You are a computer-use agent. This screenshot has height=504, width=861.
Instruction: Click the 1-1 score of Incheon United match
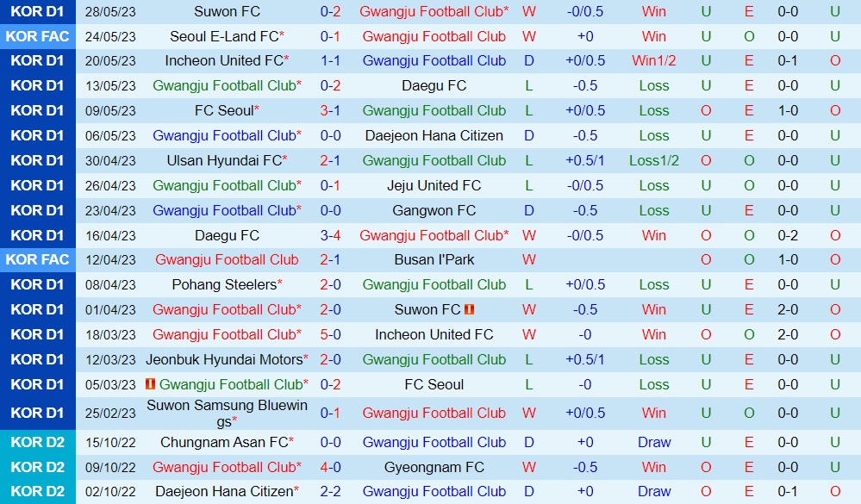pyautogui.click(x=330, y=60)
